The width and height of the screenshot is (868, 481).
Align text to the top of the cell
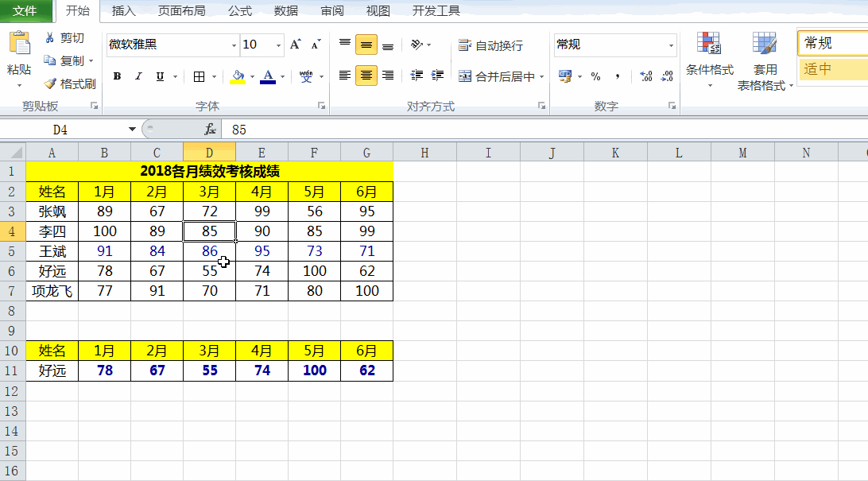click(x=345, y=45)
